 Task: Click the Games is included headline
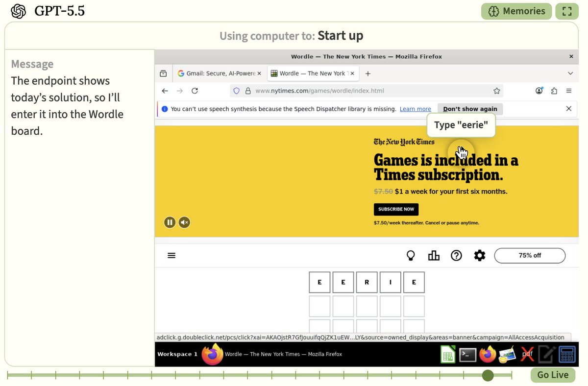[446, 168]
